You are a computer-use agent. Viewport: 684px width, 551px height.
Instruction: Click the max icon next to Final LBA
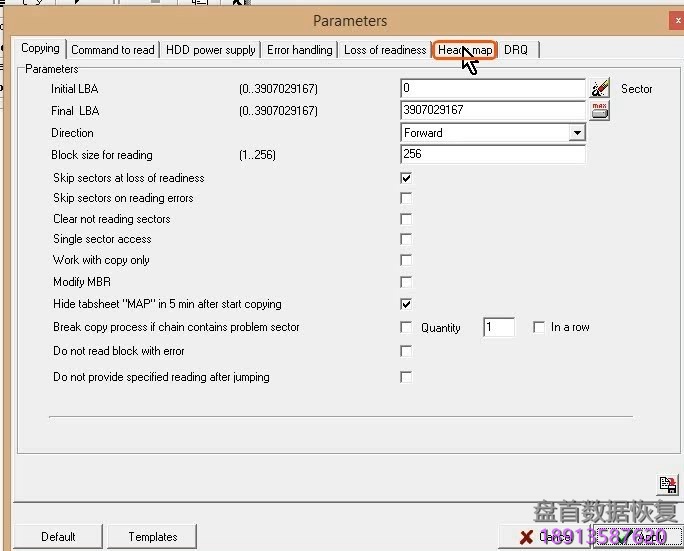[x=600, y=111]
